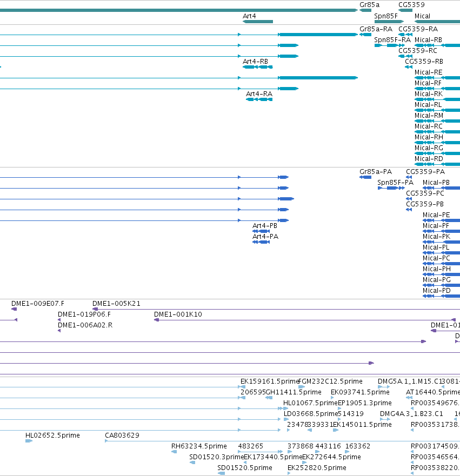This screenshot has height=476, width=460.
Task: Select the Mical-RD transcript
Action: pos(437,164)
